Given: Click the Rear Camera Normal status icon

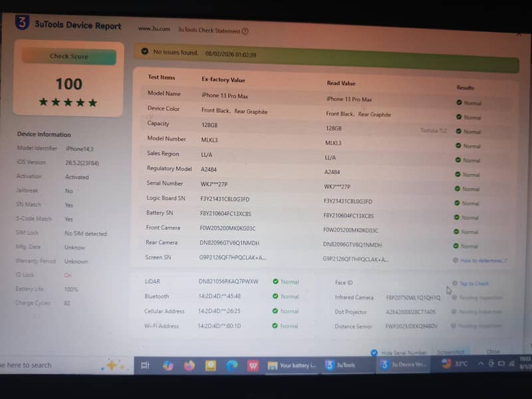Looking at the screenshot, I should (456, 245).
